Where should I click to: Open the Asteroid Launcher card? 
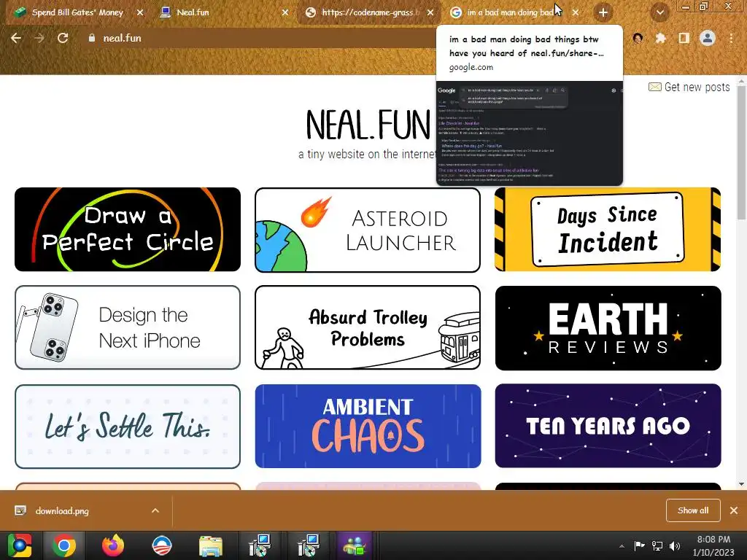coord(368,230)
